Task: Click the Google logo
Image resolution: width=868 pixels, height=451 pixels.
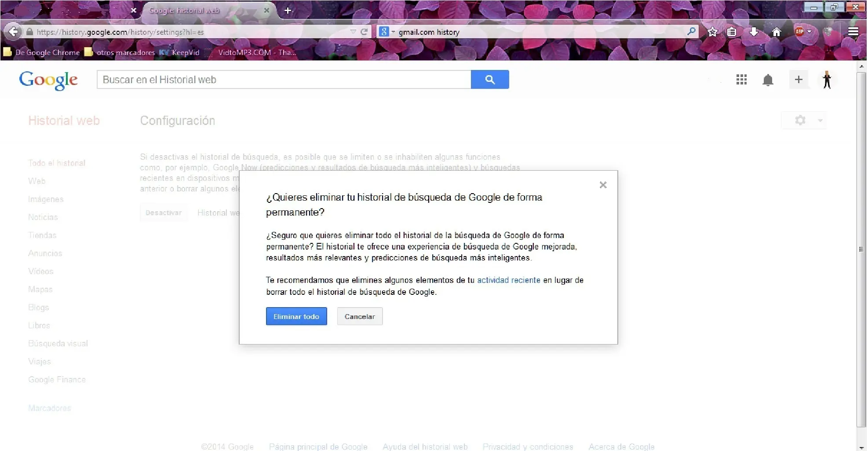Action: tap(48, 80)
